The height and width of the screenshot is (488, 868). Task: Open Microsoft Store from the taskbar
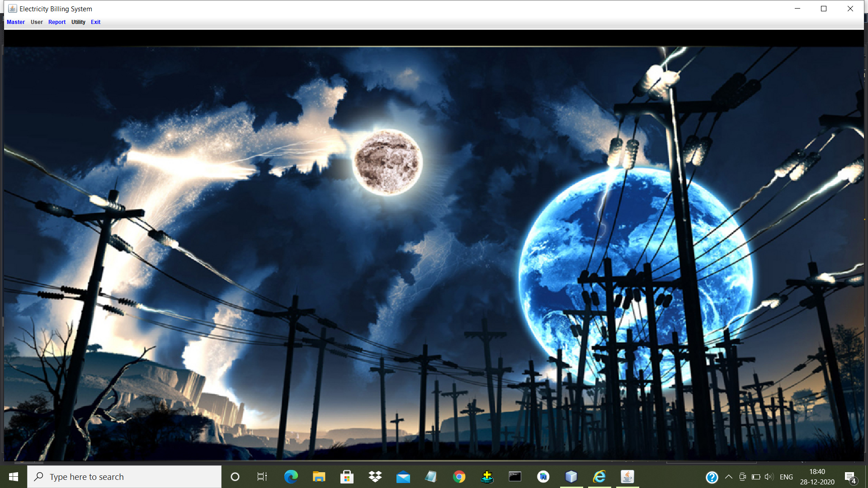tap(347, 477)
